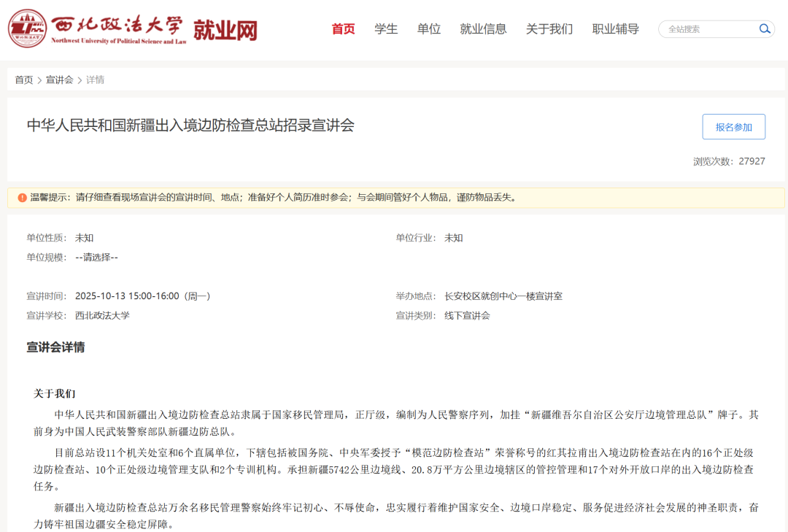Click the red 就业网 site title
This screenshot has height=532, width=788.
[225, 30]
